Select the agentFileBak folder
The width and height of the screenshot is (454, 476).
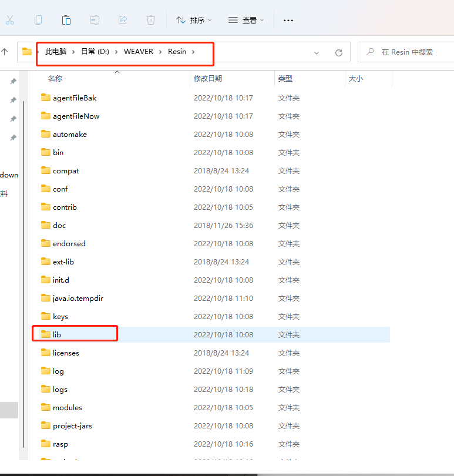pyautogui.click(x=74, y=98)
